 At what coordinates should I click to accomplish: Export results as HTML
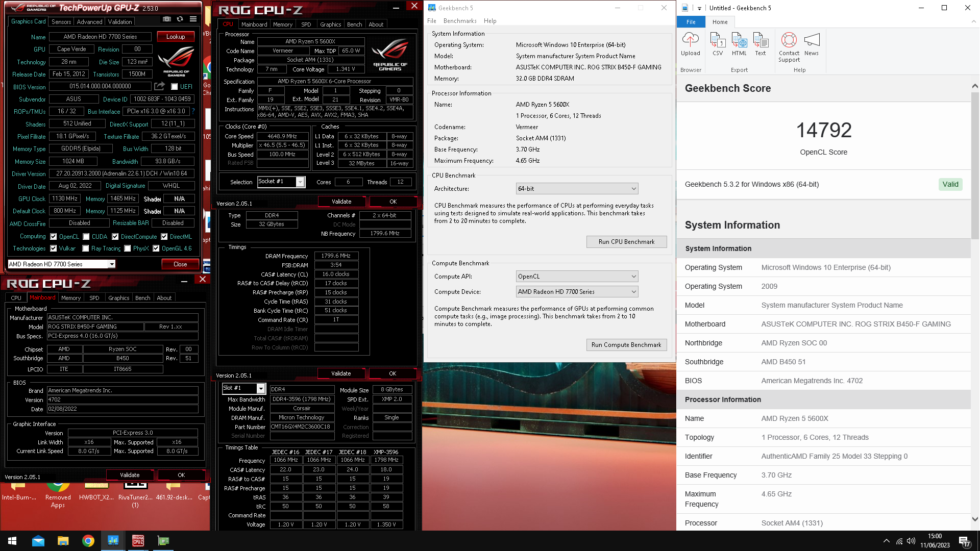739,44
